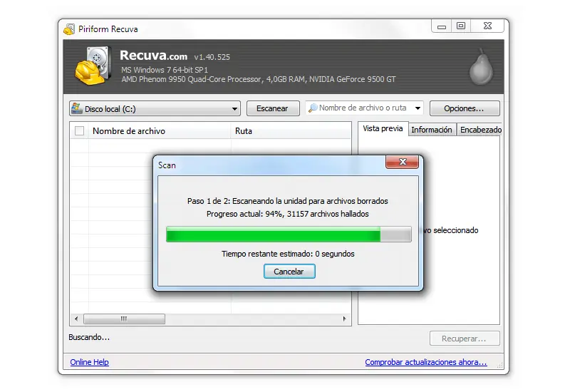Viewport: 570px width, 392px height.
Task: Open the Online Help link
Action: (x=90, y=362)
